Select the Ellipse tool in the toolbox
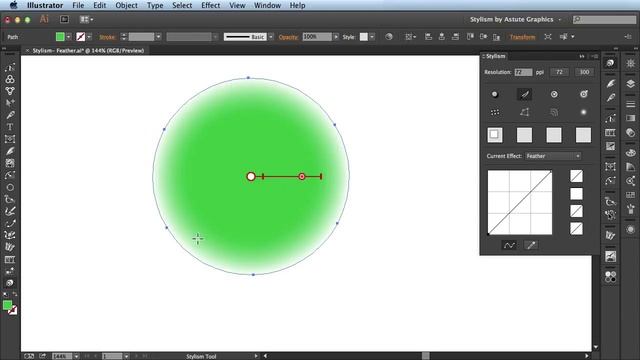The height and width of the screenshot is (360, 640). point(10,187)
